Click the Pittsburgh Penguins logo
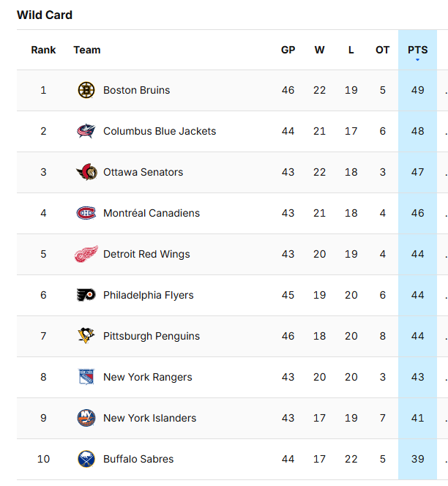The height and width of the screenshot is (486, 448). tap(86, 336)
